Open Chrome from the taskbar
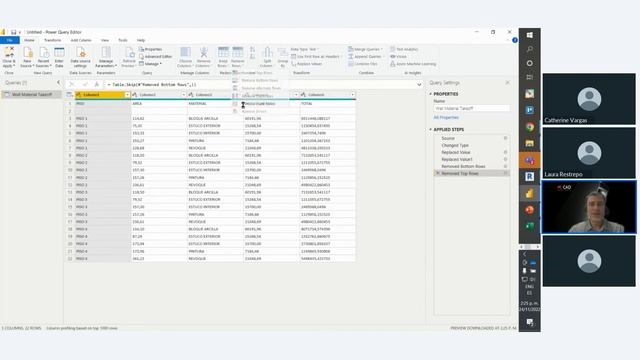Viewport: 640px width, 360px height. 530,127
